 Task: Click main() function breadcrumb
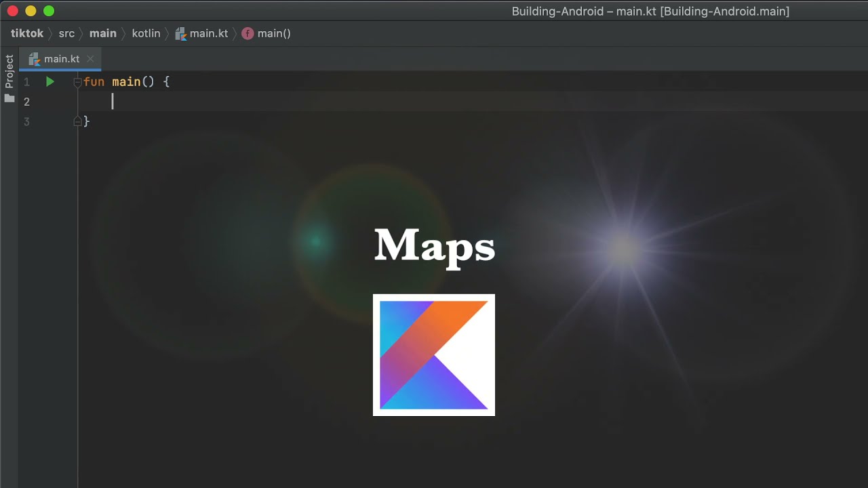tap(267, 33)
